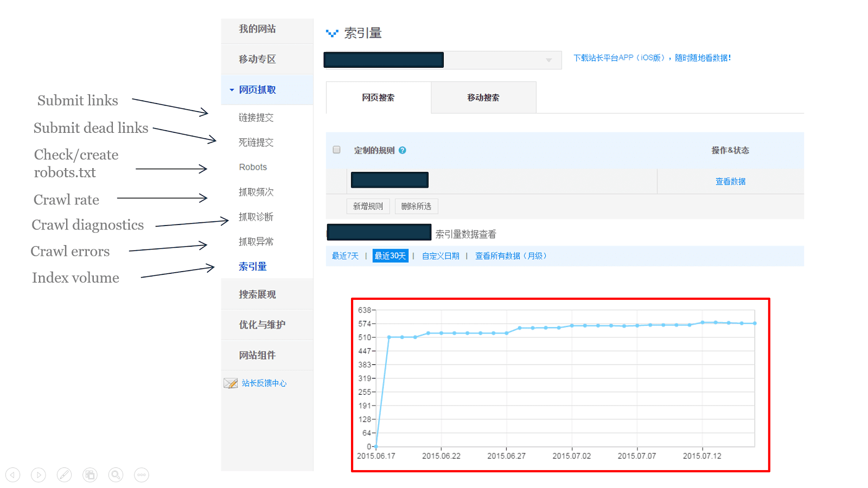This screenshot has height=488, width=868.
Task: Open the 下载站长平台APP download link
Action: (x=652, y=58)
